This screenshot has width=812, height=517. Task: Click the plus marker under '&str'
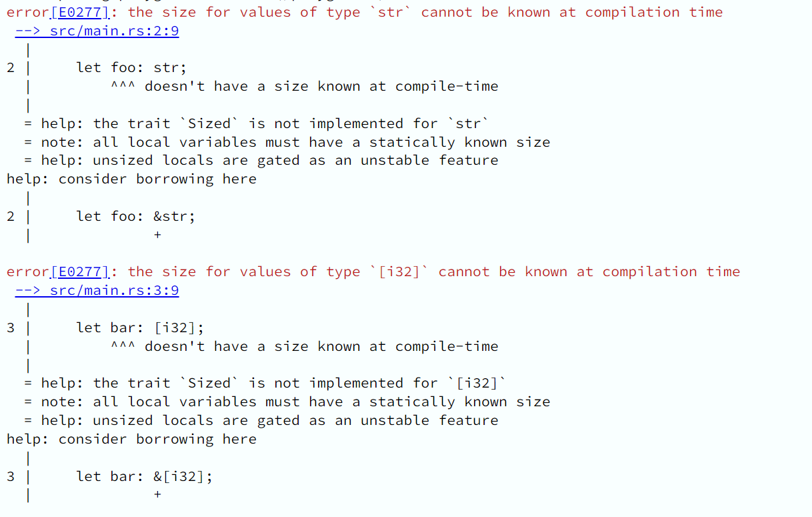(157, 235)
